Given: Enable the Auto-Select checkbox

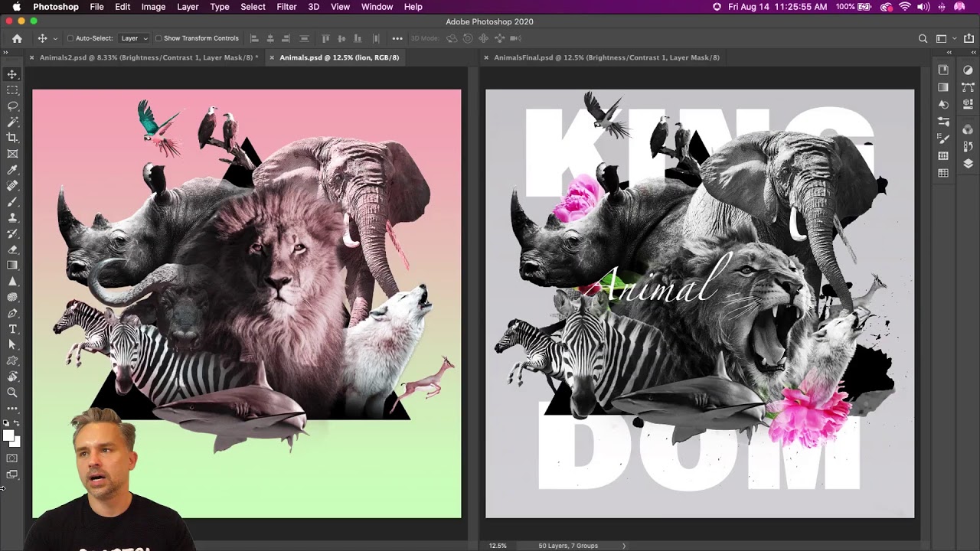Looking at the screenshot, I should (70, 38).
